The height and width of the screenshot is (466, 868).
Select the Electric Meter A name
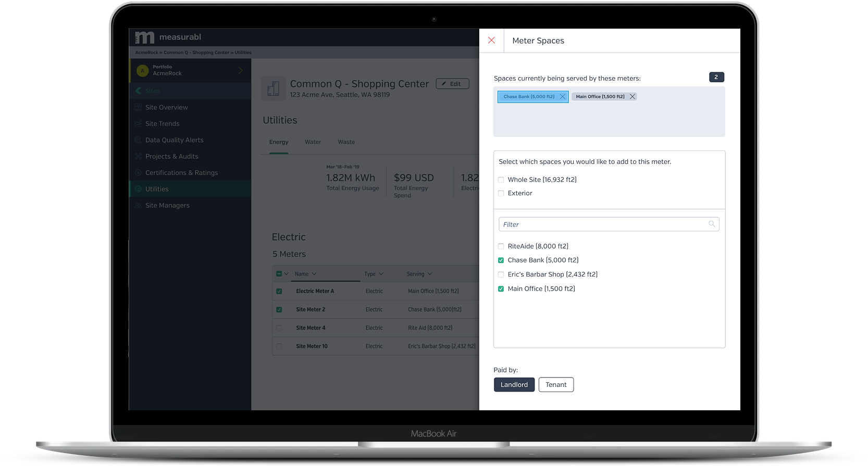pyautogui.click(x=315, y=291)
